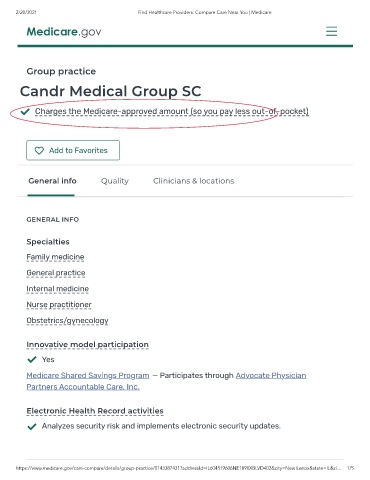The image size is (370, 480).
Task: Click checkmark beside Medicare-approved amount
Action: click(x=25, y=111)
